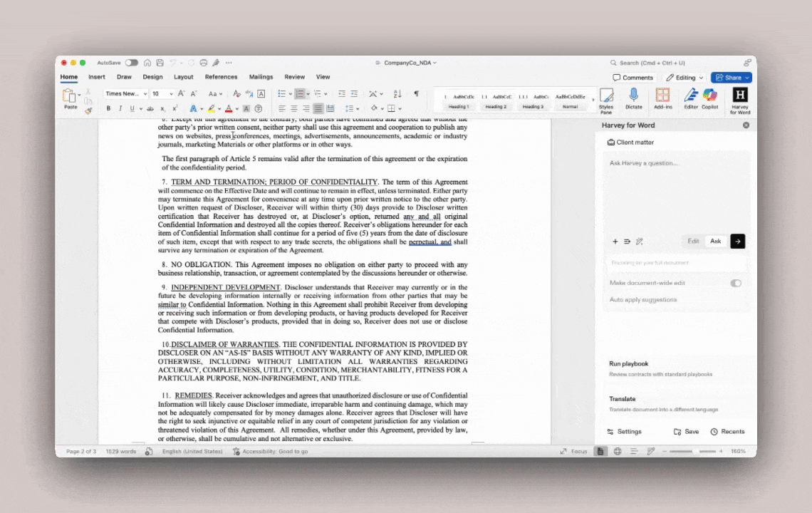Toggle strikethrough formatting

[x=150, y=108]
